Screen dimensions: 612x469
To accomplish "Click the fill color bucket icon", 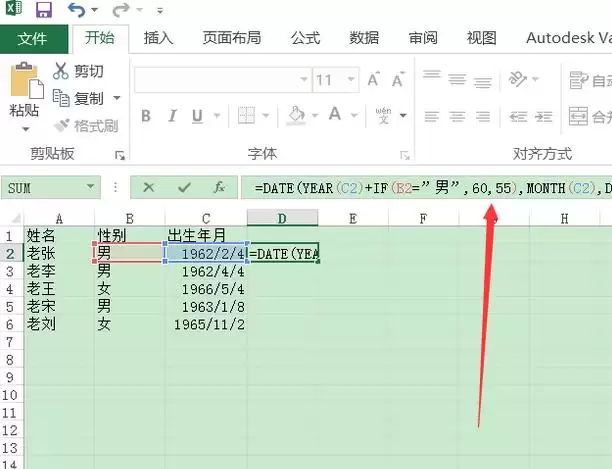I will coord(296,115).
